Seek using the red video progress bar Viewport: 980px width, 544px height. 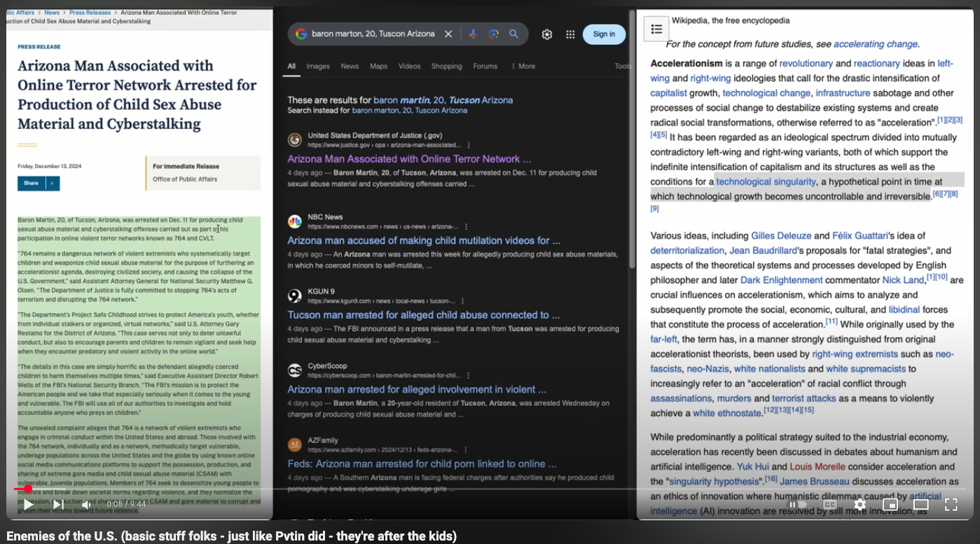pos(489,489)
